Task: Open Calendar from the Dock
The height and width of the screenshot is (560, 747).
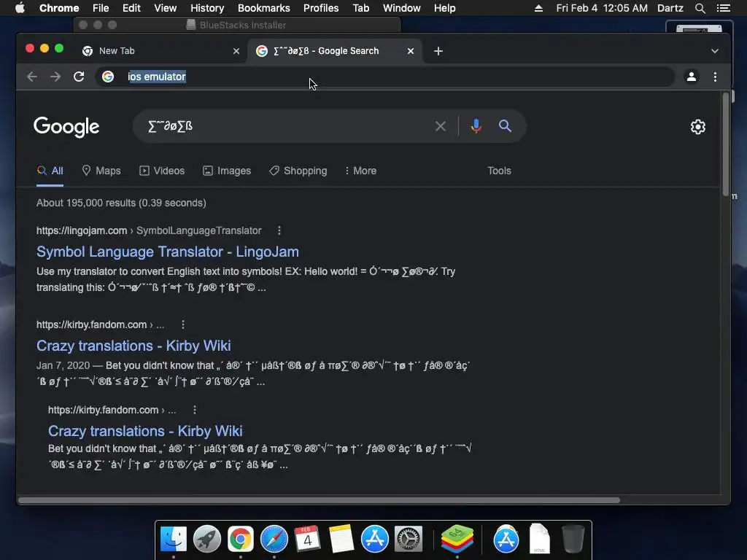Action: (307, 539)
